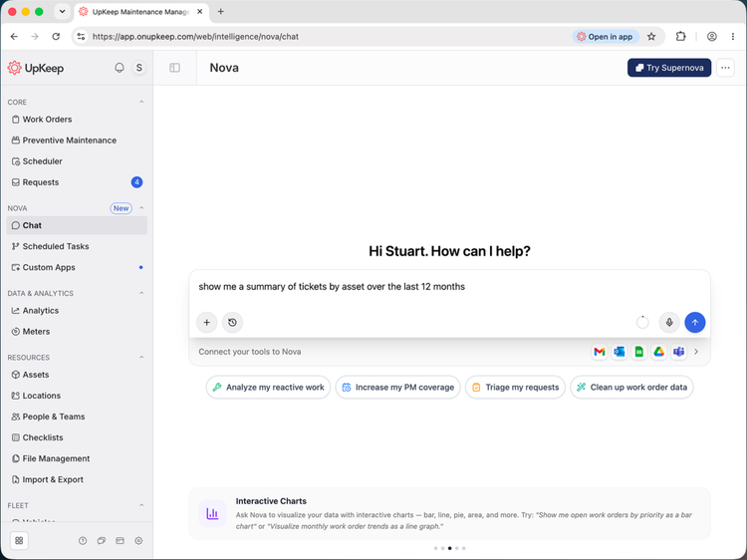
Task: Click the browser address bar URL
Action: point(195,37)
